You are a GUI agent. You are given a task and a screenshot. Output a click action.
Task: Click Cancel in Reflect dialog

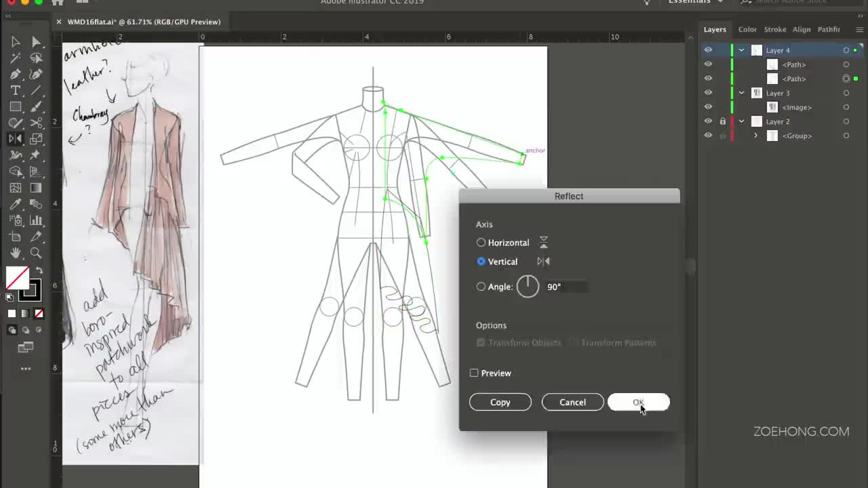point(572,402)
